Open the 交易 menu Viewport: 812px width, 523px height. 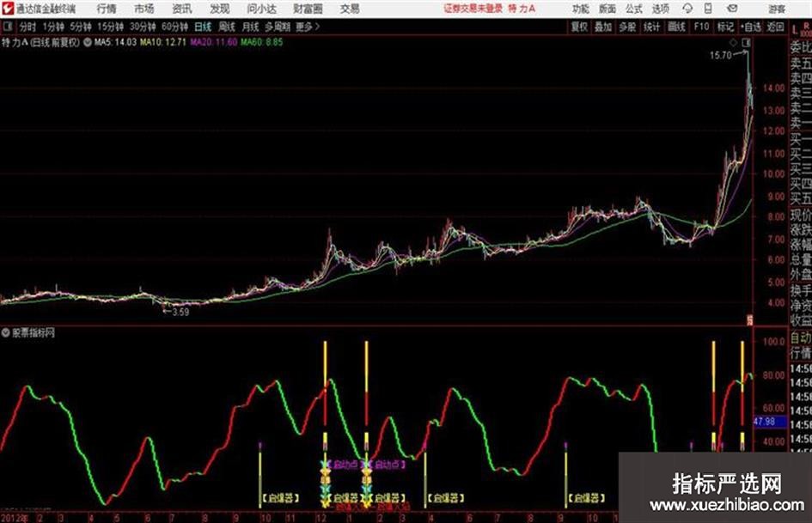(350, 9)
